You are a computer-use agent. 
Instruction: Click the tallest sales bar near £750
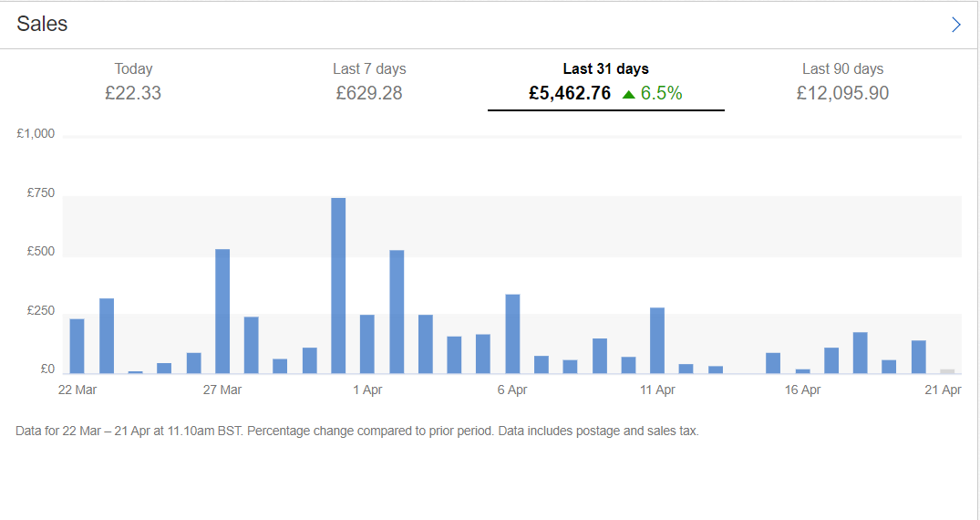(x=338, y=286)
